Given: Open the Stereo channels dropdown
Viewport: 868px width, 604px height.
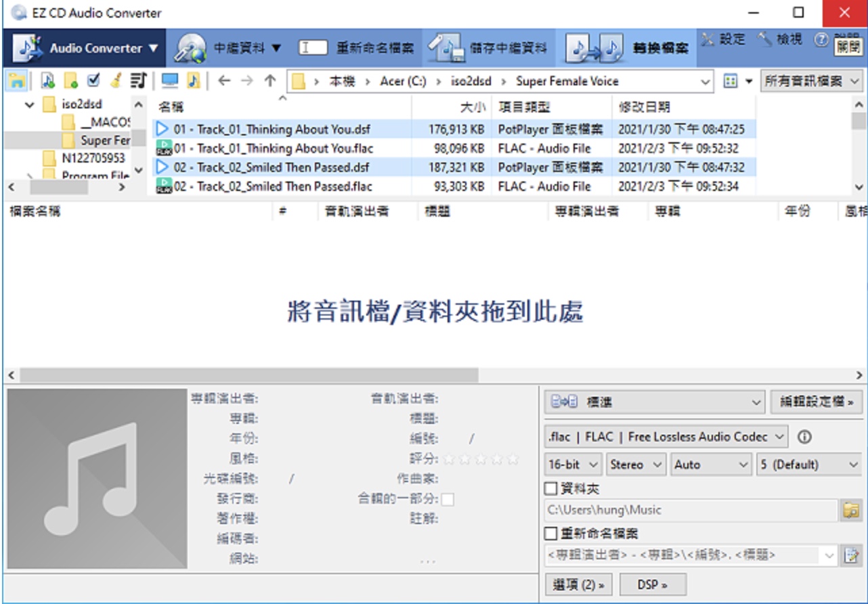Looking at the screenshot, I should [636, 465].
